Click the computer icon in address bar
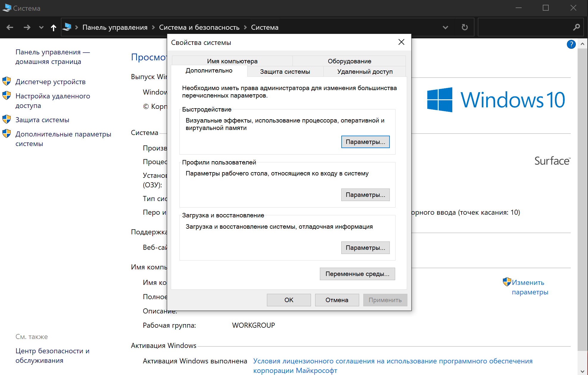The image size is (588, 375). coord(67,27)
